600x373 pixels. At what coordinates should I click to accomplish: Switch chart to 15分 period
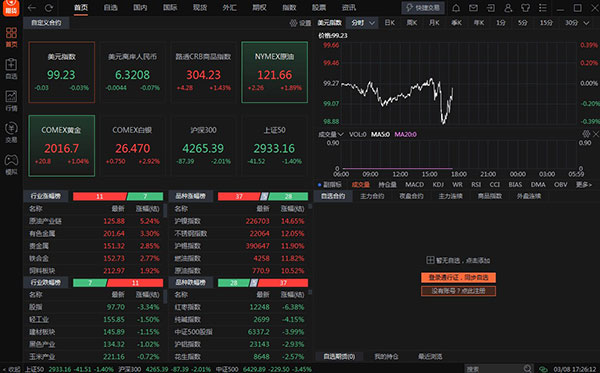click(546, 23)
